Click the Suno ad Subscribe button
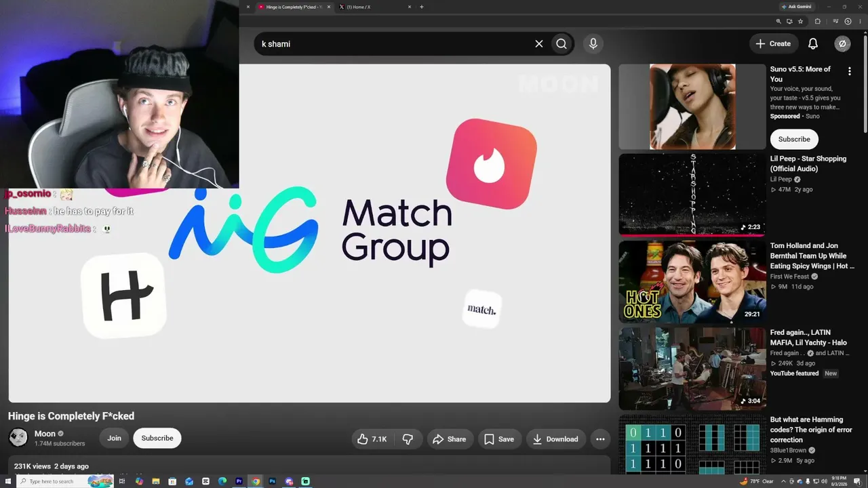Screen dimensions: 868x488 (794, 140)
